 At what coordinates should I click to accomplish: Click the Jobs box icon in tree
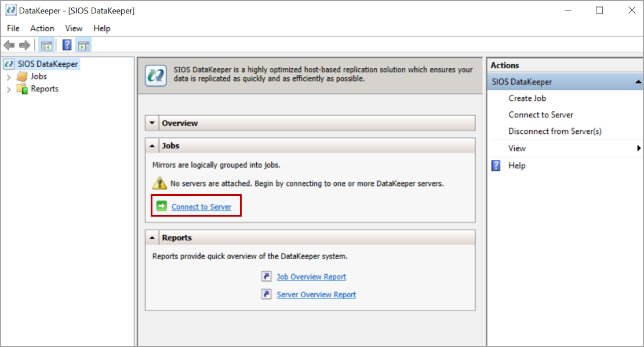tap(22, 76)
